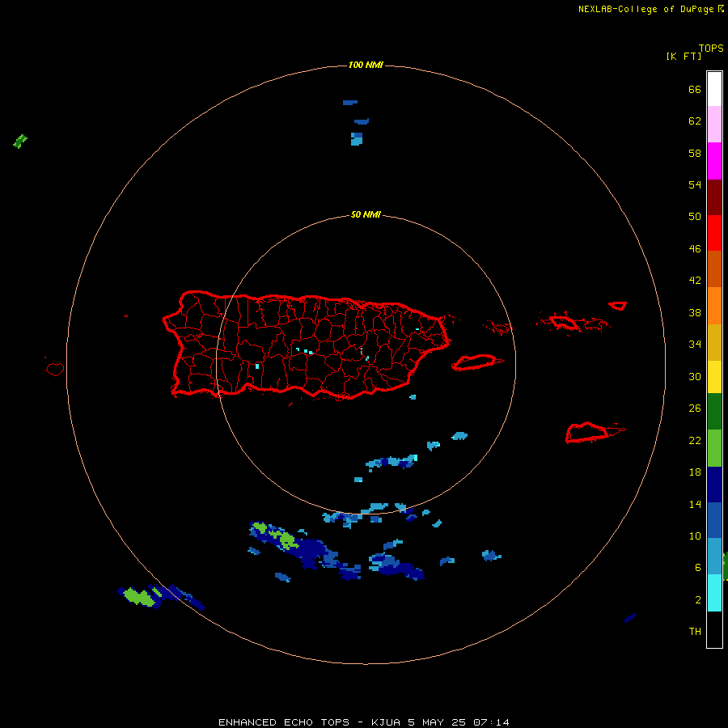Click the 18 value on the legend
The width and height of the screenshot is (728, 728).
click(x=695, y=472)
